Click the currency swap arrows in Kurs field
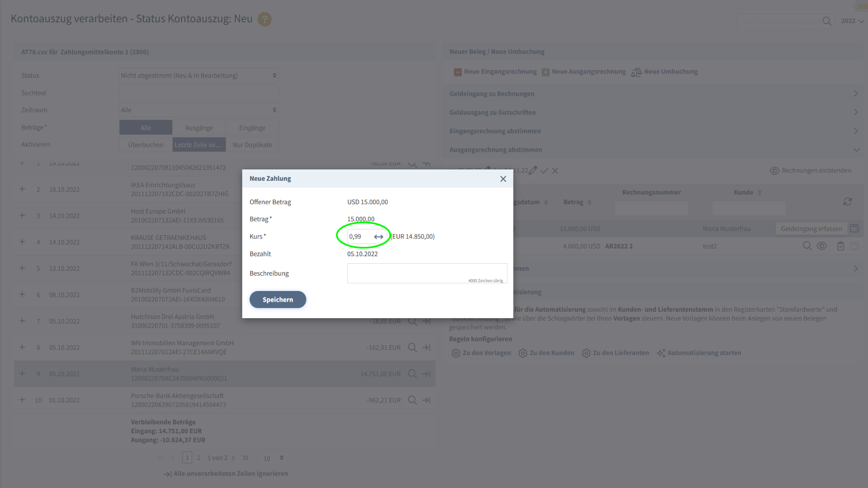Image resolution: width=868 pixels, height=488 pixels. [x=378, y=237]
